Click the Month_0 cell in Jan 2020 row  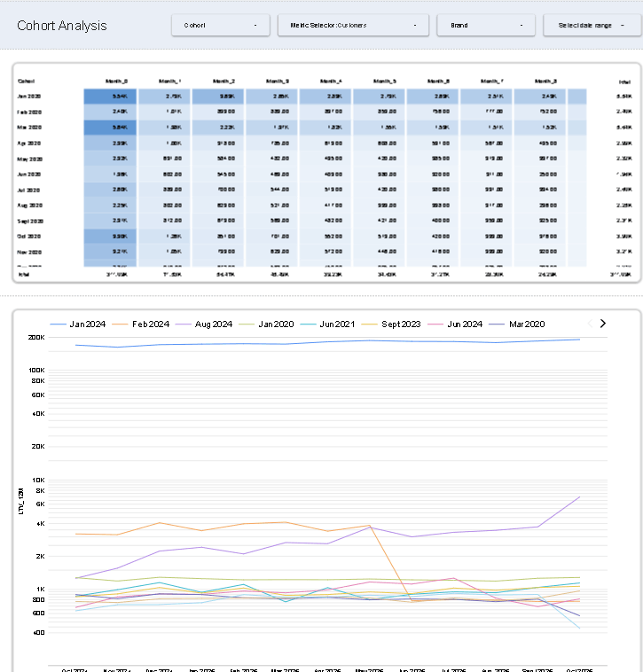(110, 97)
